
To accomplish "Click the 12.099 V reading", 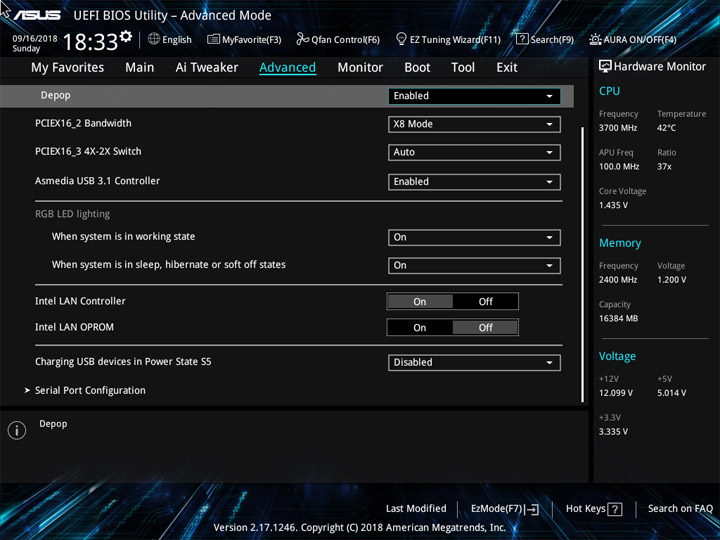I will (x=616, y=393).
